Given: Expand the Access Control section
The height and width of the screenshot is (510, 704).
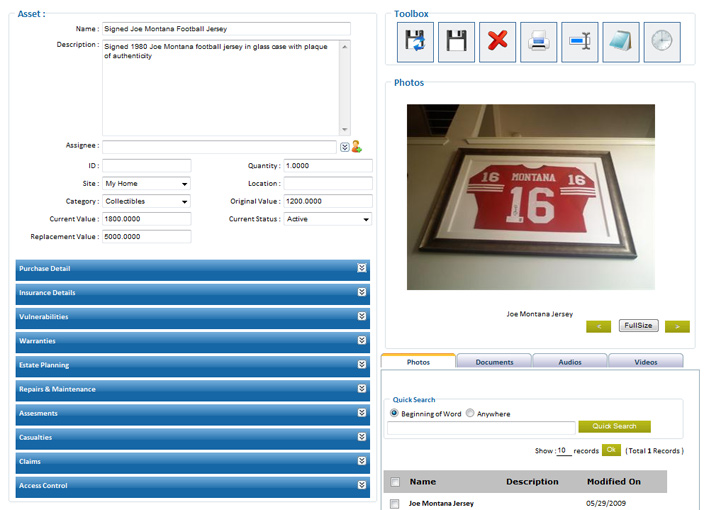Looking at the screenshot, I should click(362, 485).
